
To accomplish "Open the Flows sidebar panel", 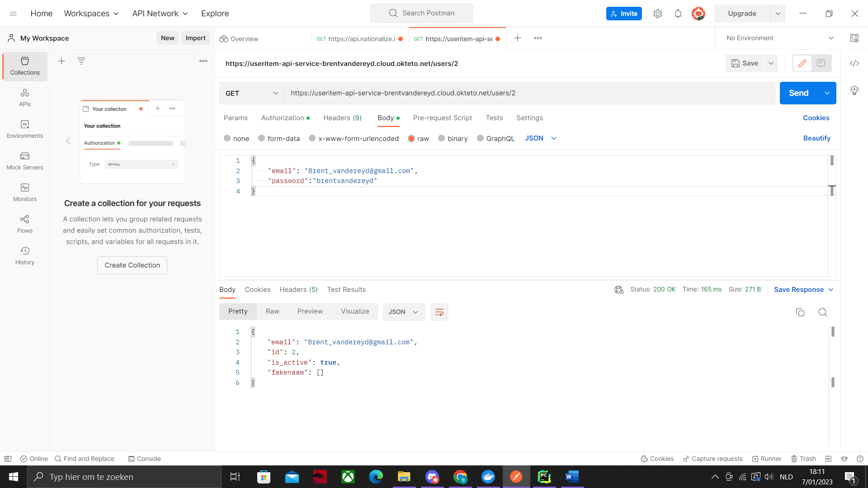I will pyautogui.click(x=25, y=224).
